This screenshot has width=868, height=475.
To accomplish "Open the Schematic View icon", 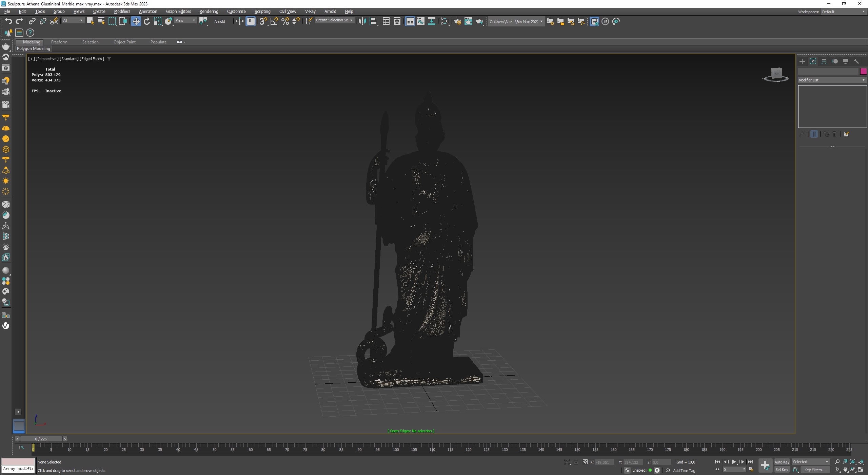I will pos(432,21).
